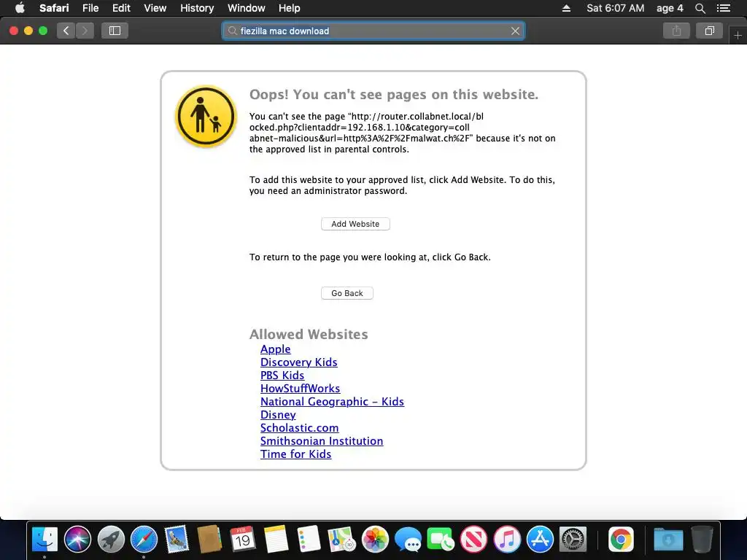
Task: Open FaceTime icon in Dock
Action: pos(441,540)
